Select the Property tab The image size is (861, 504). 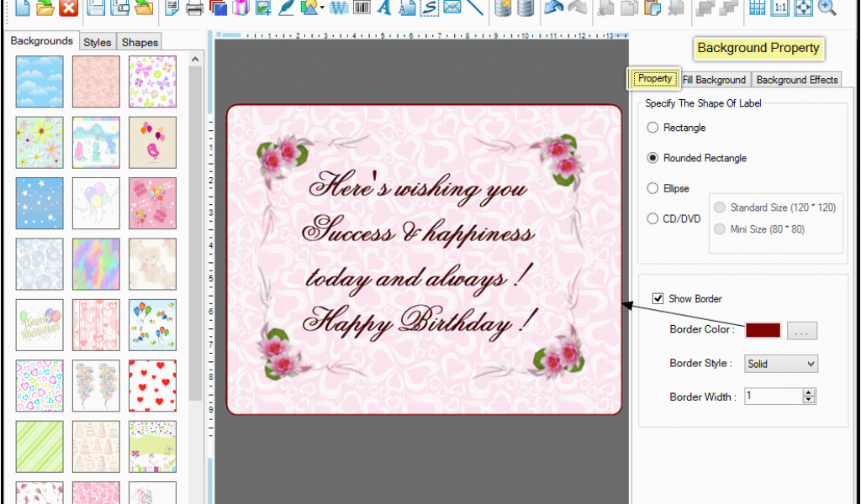point(654,78)
